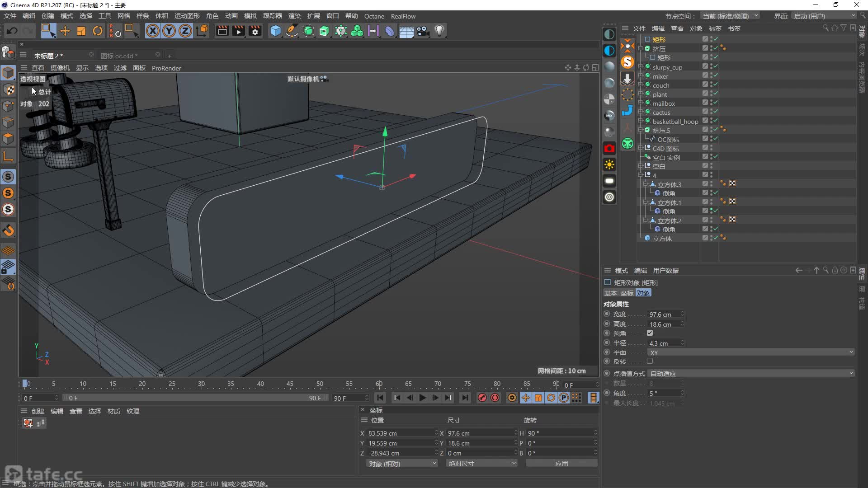Click the orange S plugin icon
This screenshot has height=488, width=868.
click(x=627, y=61)
